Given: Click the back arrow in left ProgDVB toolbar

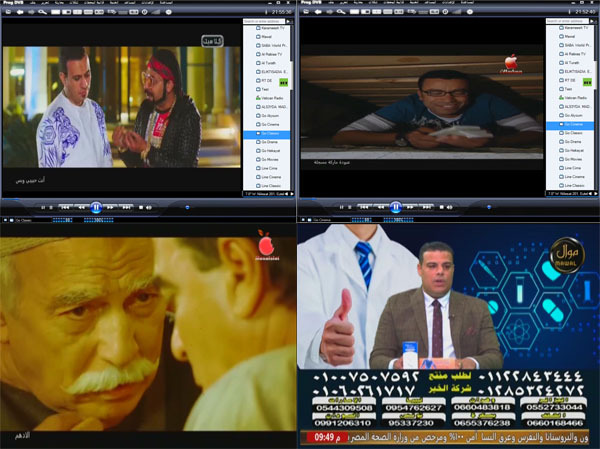Looking at the screenshot, I should pos(20,12).
